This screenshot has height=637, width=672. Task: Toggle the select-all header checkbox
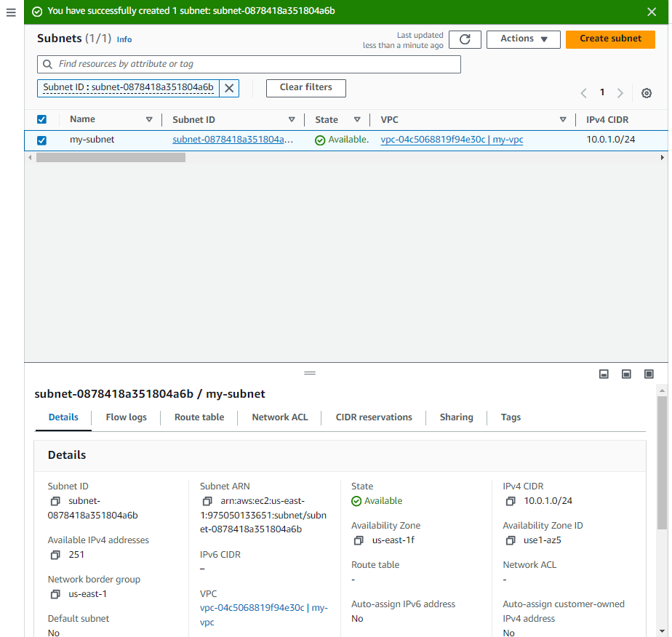click(41, 119)
